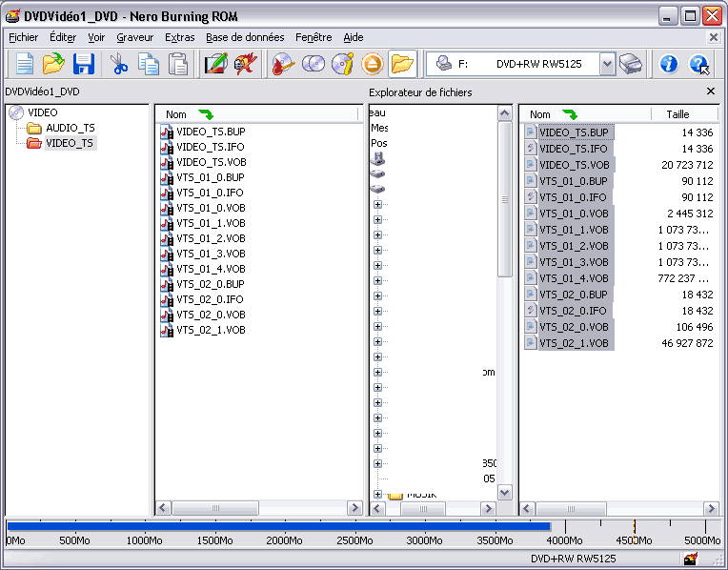Select the AUDIO_TS folder in tree
The width and height of the screenshot is (728, 570).
tap(71, 128)
